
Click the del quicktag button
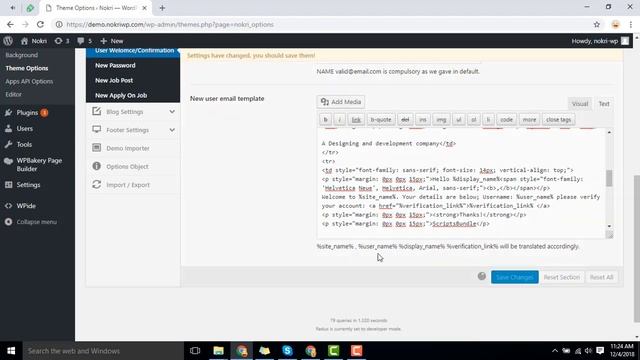pyautogui.click(x=405, y=120)
